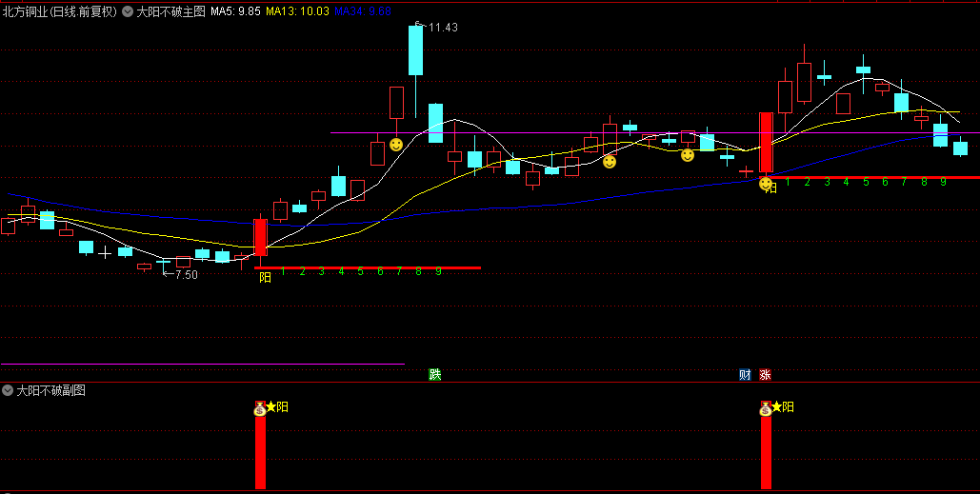
Task: Click the tall cyan candle at the 11.43 high
Action: [x=415, y=49]
